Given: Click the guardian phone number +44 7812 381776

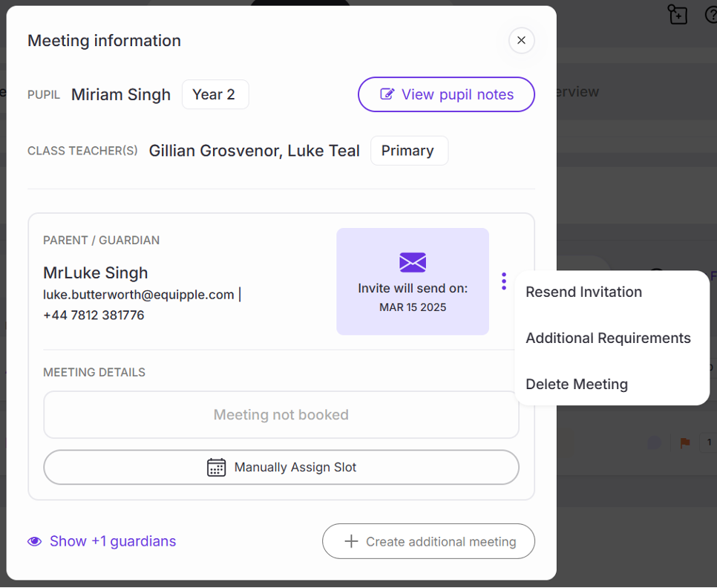Looking at the screenshot, I should (94, 315).
